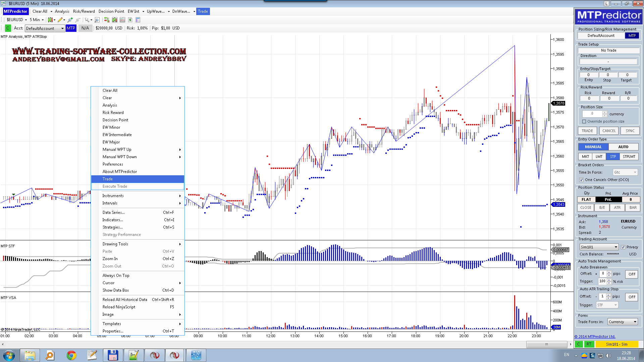Click the pencil drawing tools icon

60,20
